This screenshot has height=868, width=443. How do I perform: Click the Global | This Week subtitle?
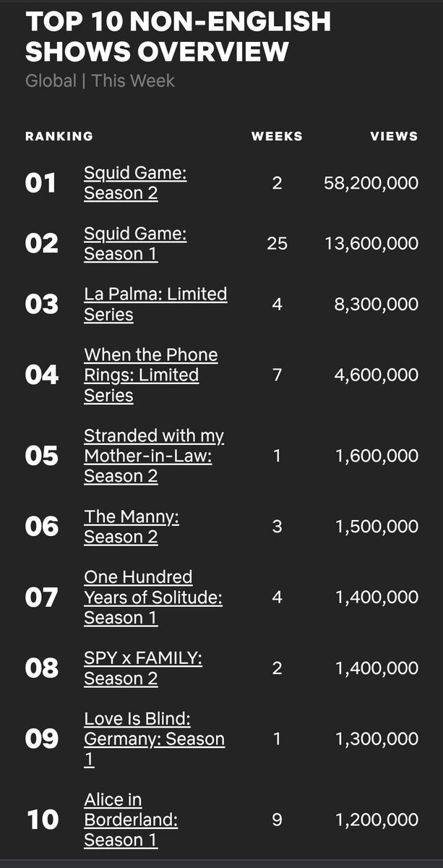tap(100, 80)
